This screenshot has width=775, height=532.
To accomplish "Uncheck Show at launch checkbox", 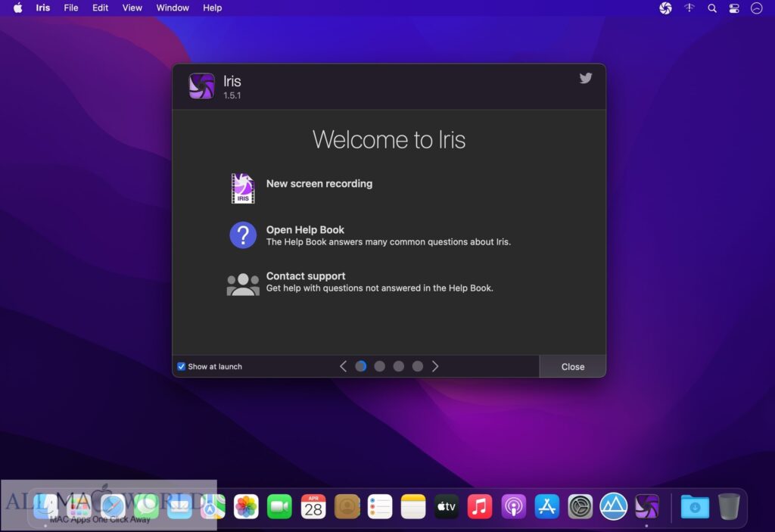I will click(x=182, y=366).
